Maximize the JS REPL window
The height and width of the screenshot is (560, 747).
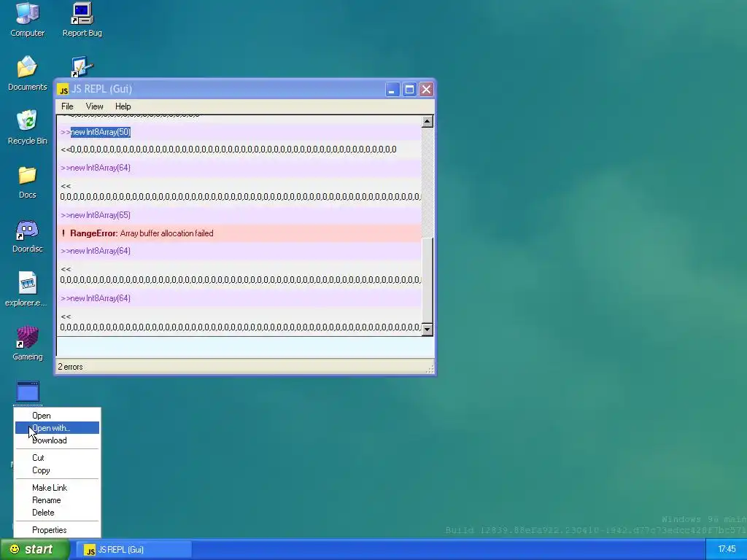point(409,90)
